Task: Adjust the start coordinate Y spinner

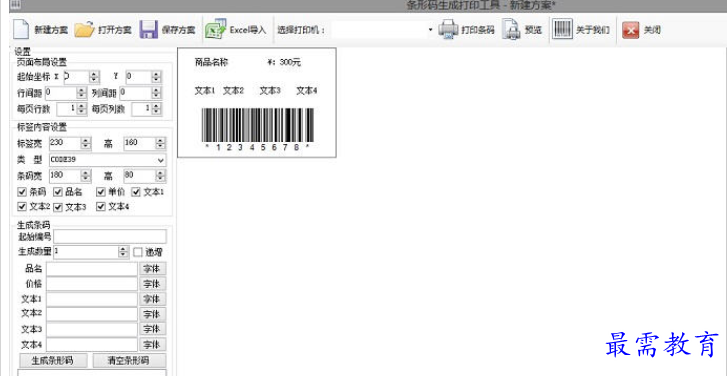Action: pyautogui.click(x=157, y=77)
